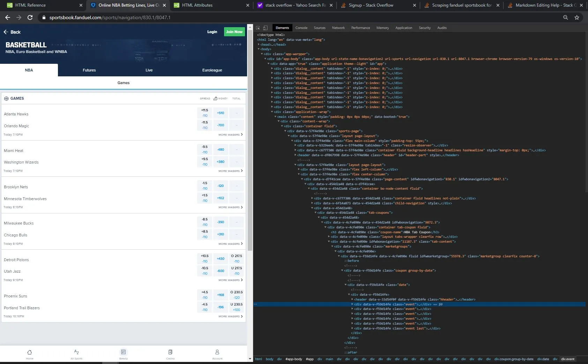Viewport: 588px width, 364px height.
Task: Activate the DevTools inspect element picker
Action: (x=258, y=28)
